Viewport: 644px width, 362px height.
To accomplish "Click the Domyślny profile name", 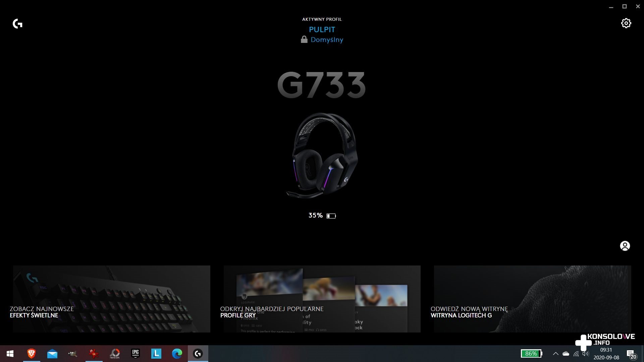I will tap(327, 40).
